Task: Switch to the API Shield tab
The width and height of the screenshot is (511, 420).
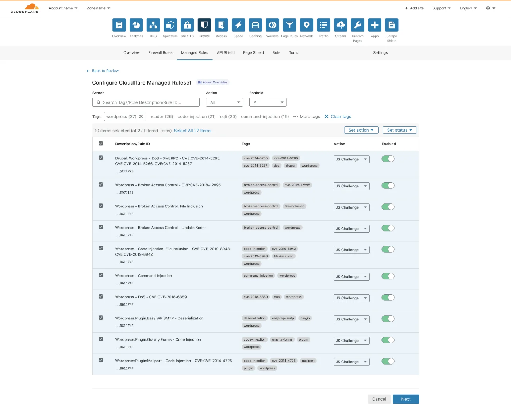Action: coord(226,53)
